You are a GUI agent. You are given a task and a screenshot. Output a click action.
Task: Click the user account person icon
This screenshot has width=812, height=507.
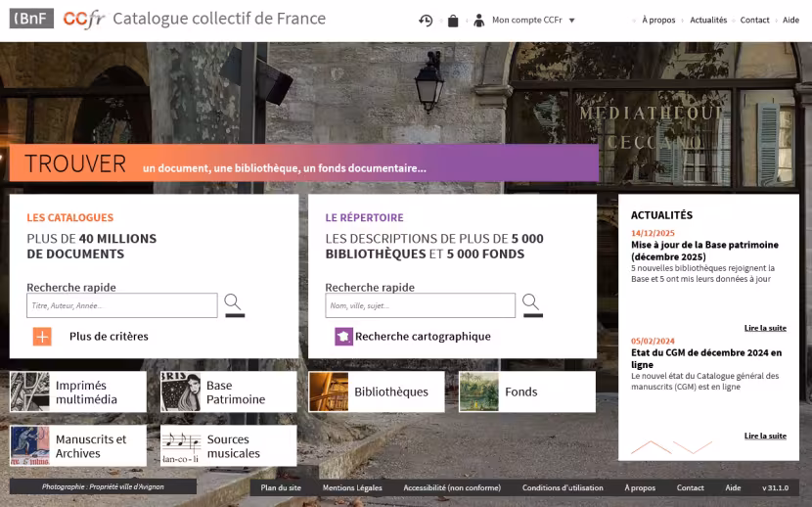[479, 21]
